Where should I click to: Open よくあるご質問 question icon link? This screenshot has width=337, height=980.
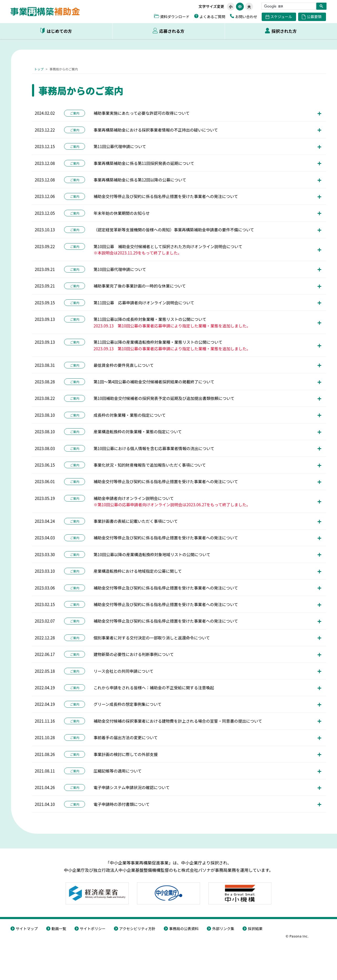point(210,16)
